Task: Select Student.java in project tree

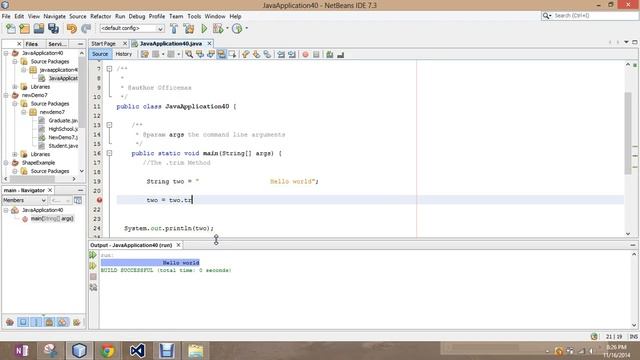Action: pyautogui.click(x=63, y=146)
